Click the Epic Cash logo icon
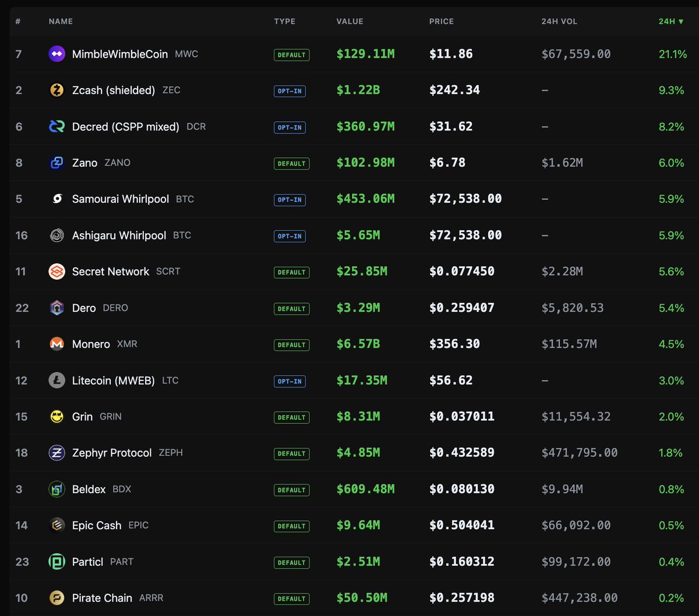699x616 pixels. pos(57,525)
